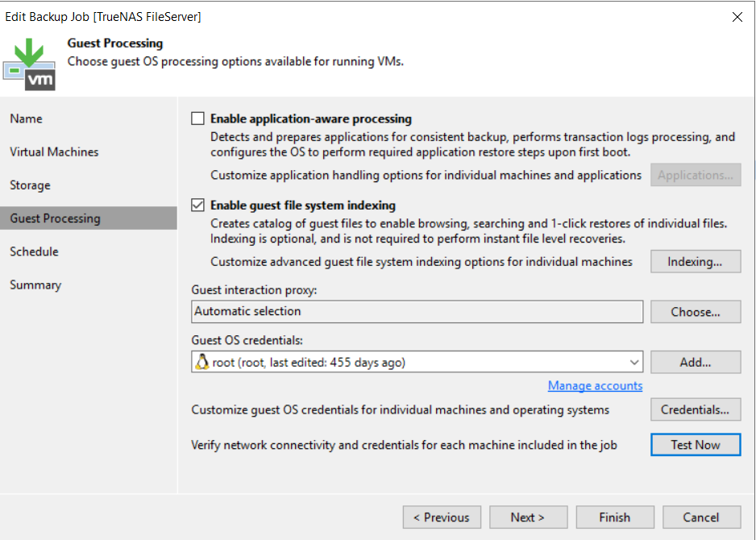Go to the Virtual Machines step

point(54,152)
